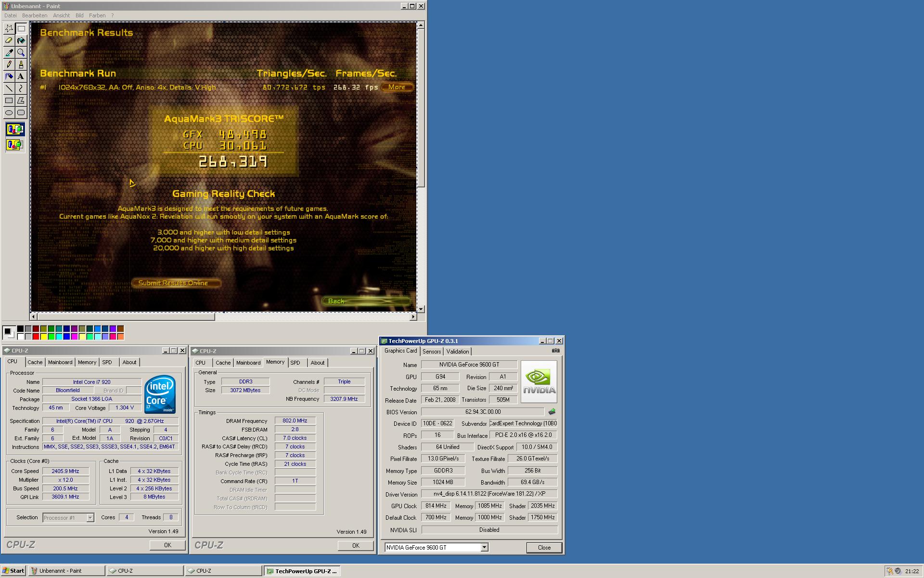Open the Ansicht menu in Paint
This screenshot has height=578, width=924.
pyautogui.click(x=62, y=15)
